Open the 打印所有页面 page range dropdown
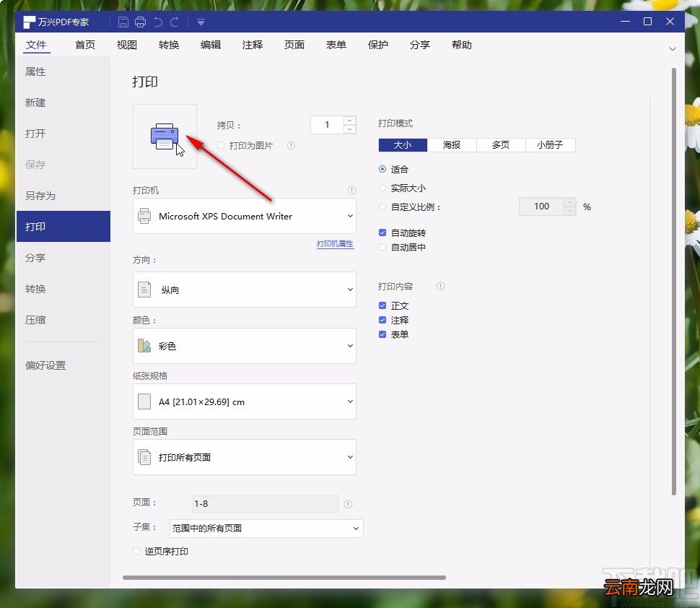Image resolution: width=700 pixels, height=608 pixels. [244, 457]
